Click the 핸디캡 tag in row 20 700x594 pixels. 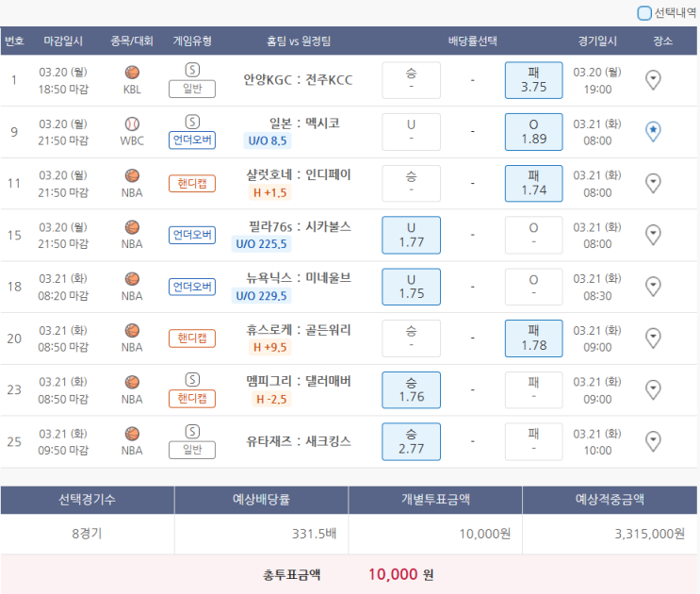click(192, 338)
